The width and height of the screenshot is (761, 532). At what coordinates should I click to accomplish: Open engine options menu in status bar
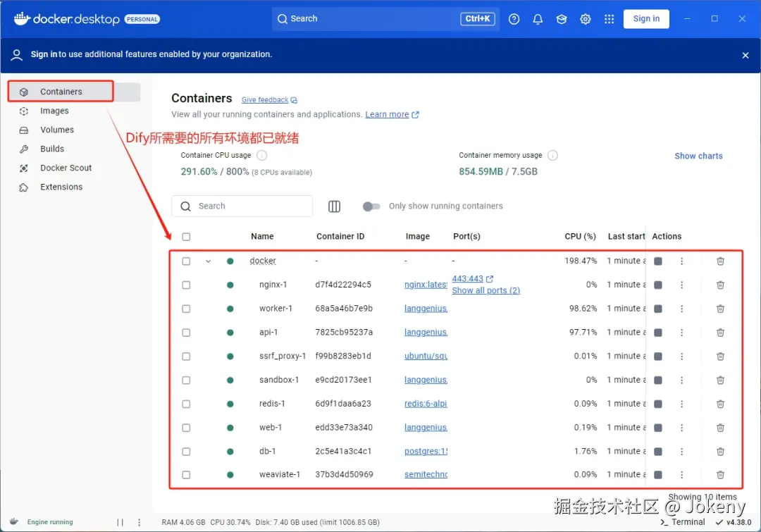140,522
